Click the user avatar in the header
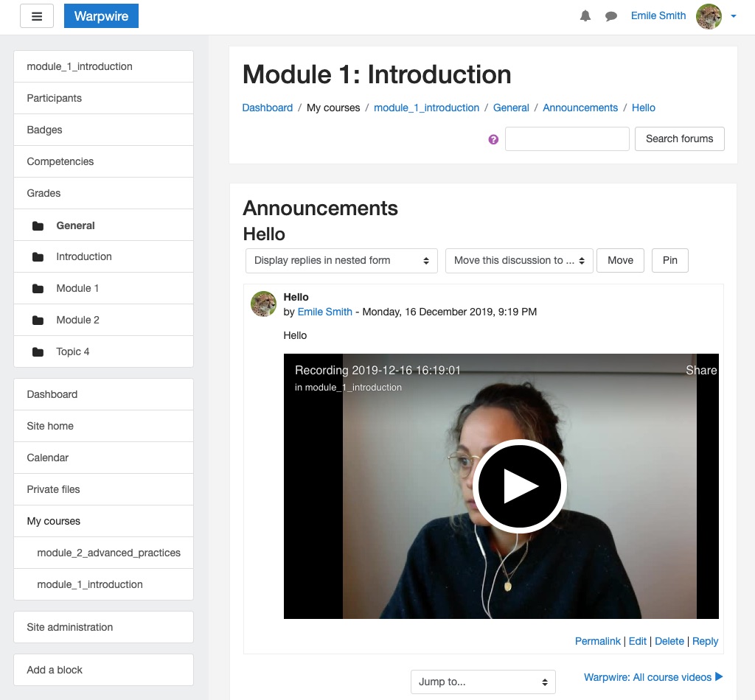The image size is (755, 700). [x=709, y=16]
